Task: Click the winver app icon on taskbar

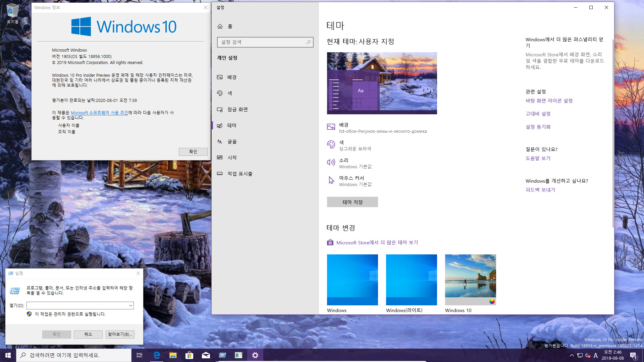Action: [238, 355]
